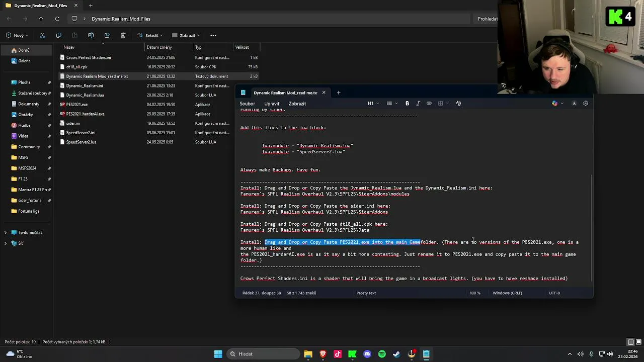Open the Nový dropdown in Explorer

(x=17, y=35)
